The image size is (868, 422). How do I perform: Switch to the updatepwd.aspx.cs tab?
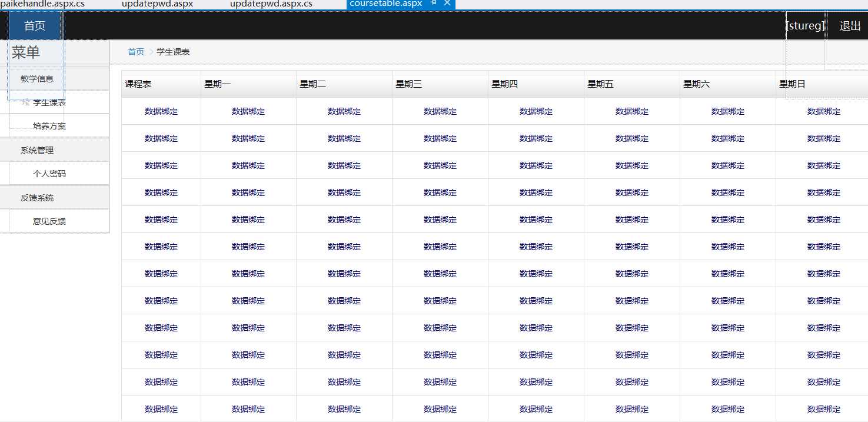(271, 4)
